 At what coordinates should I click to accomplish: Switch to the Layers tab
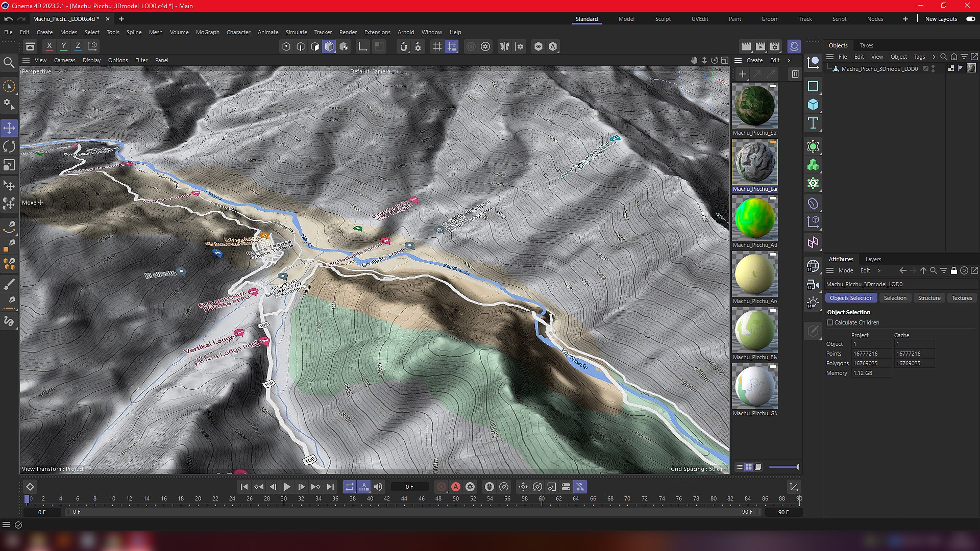(x=873, y=259)
